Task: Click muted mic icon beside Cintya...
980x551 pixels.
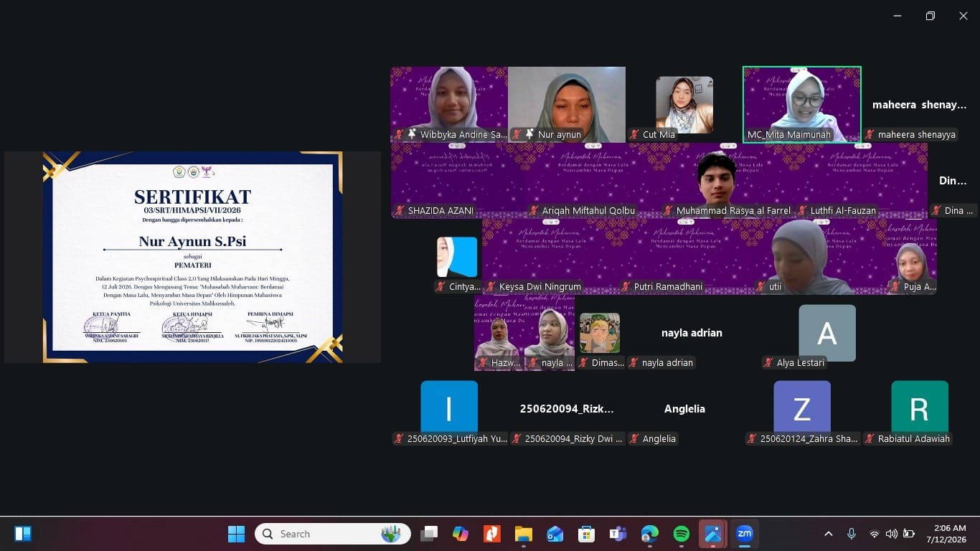Action: [440, 286]
